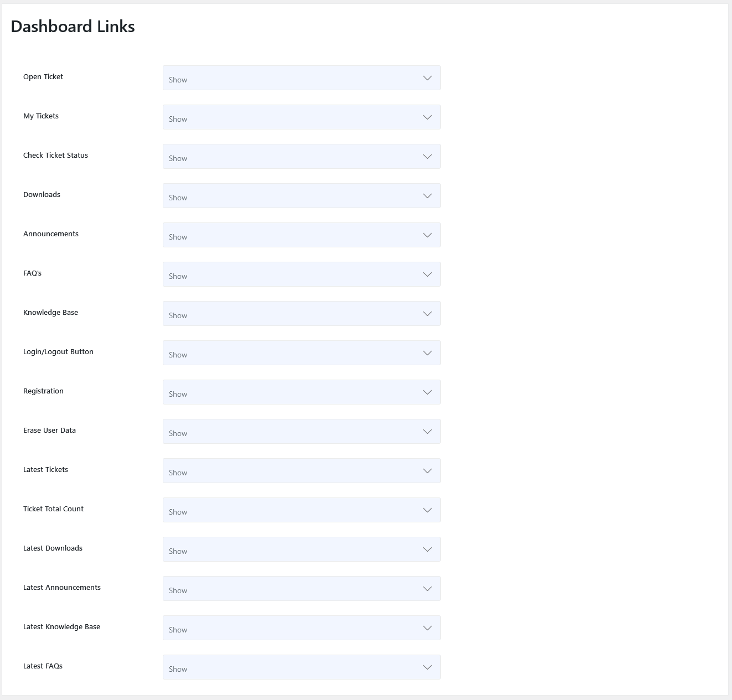Expand the Registration dropdown
Image resolution: width=732 pixels, height=700 pixels.
tap(301, 392)
